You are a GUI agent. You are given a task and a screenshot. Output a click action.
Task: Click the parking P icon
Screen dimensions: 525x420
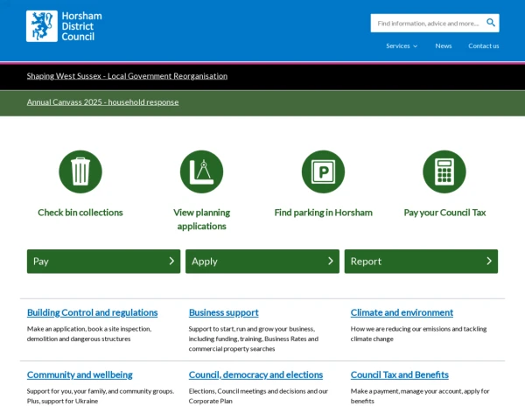(x=323, y=171)
